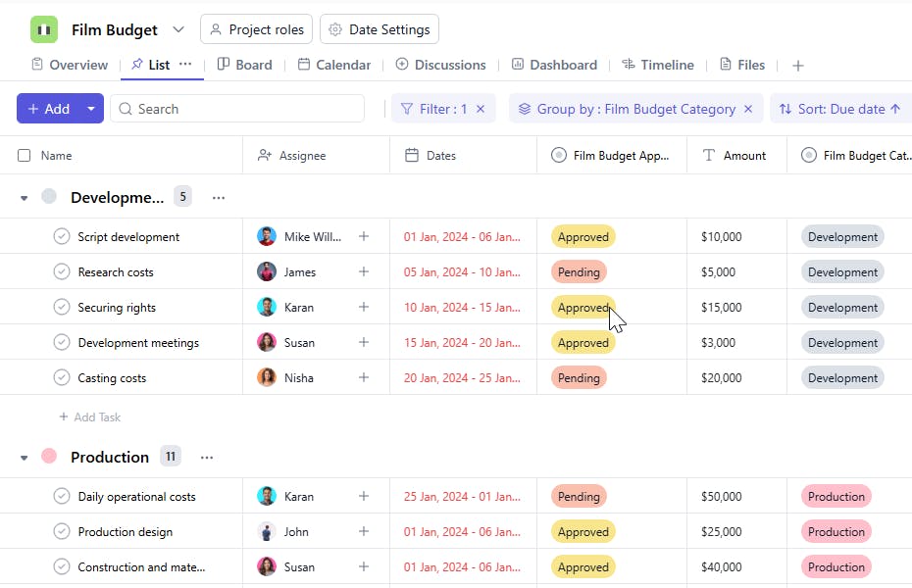Open Production group three-dot menu
The image size is (912, 588).
coord(207,458)
